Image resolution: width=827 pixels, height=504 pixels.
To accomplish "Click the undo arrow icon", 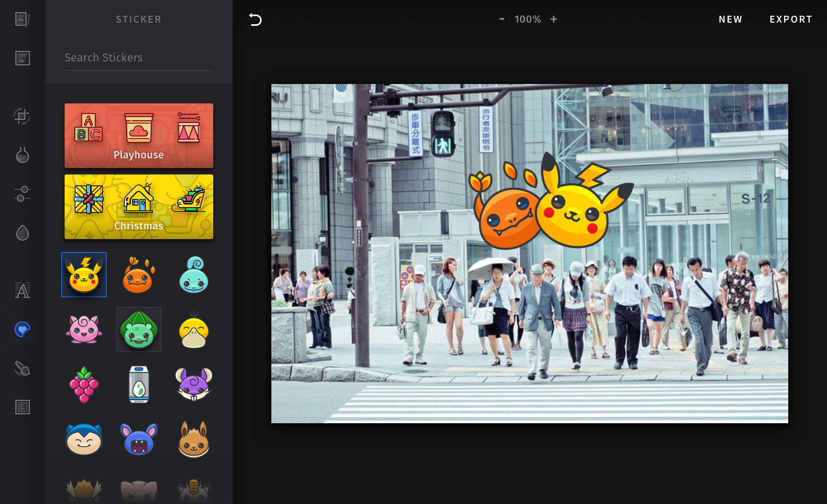I will coord(255,19).
